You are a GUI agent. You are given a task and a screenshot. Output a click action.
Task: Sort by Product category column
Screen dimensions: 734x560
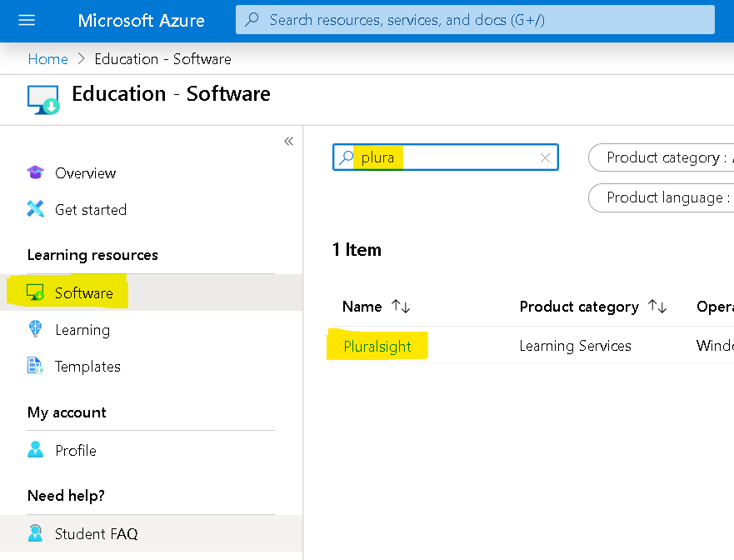657,307
